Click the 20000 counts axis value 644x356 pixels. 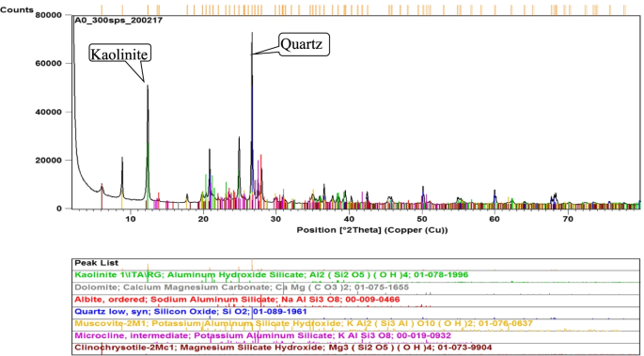click(50, 161)
